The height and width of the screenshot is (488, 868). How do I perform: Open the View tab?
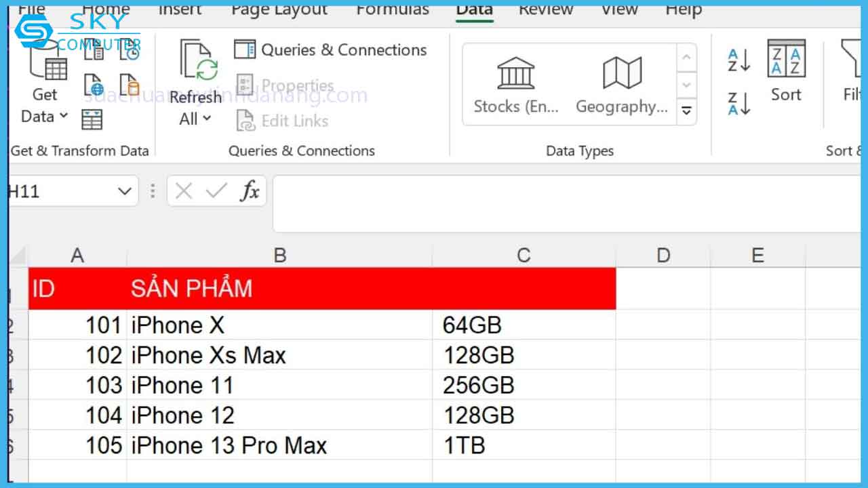point(619,9)
